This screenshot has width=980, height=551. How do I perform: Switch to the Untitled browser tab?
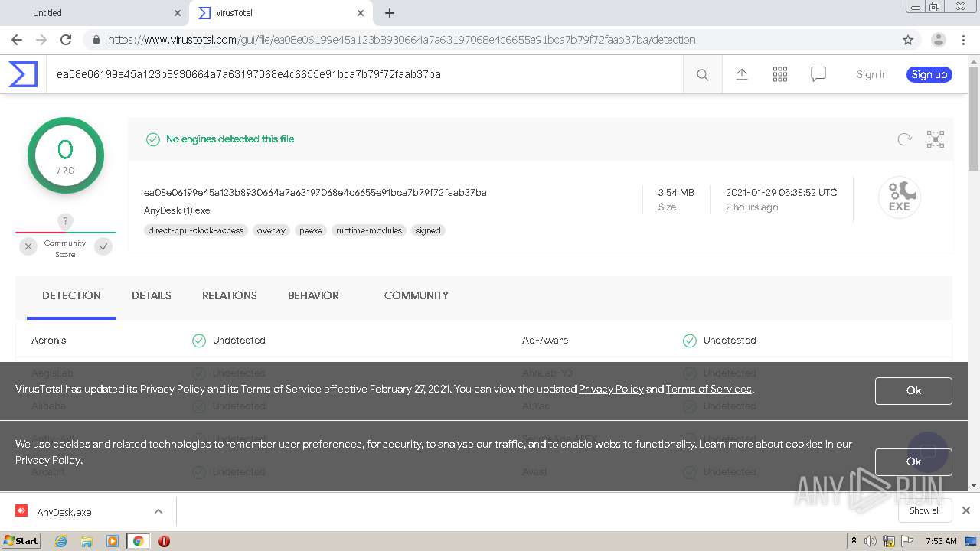(96, 13)
